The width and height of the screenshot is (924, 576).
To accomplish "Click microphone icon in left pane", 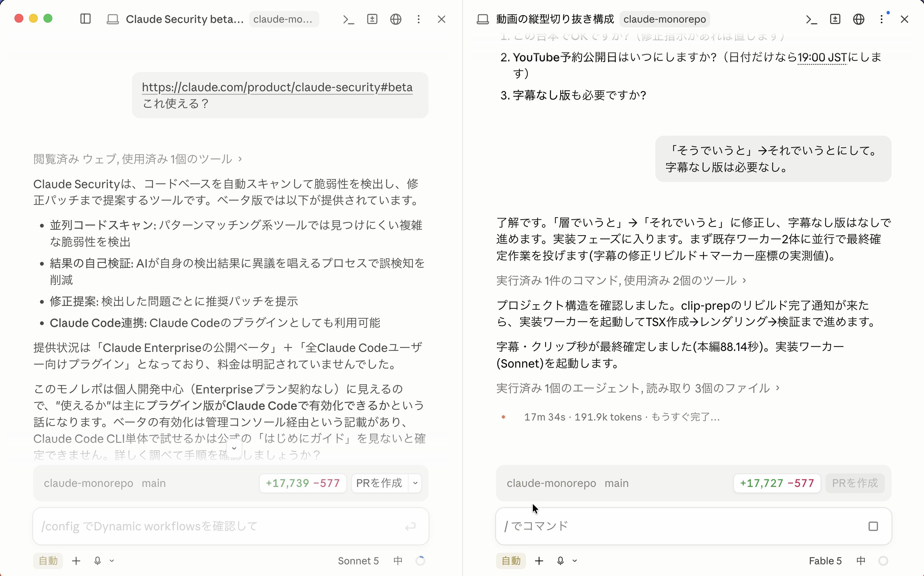I will click(98, 561).
